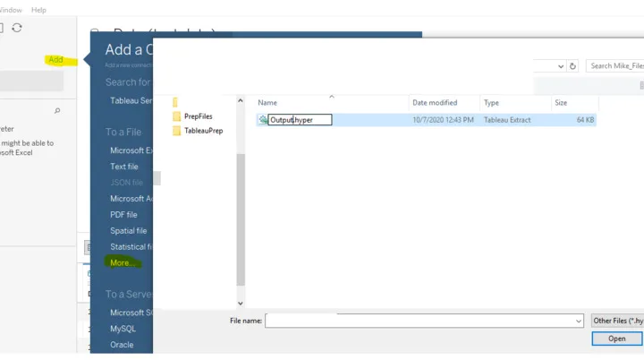644x360 pixels.
Task: Click the TableauPrep folder icon
Action: tap(176, 131)
